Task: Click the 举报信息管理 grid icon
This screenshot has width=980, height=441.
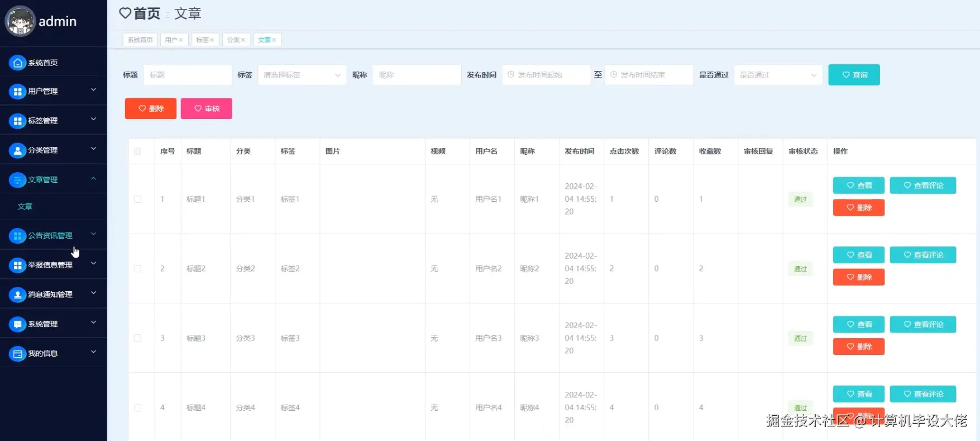Action: click(x=18, y=265)
